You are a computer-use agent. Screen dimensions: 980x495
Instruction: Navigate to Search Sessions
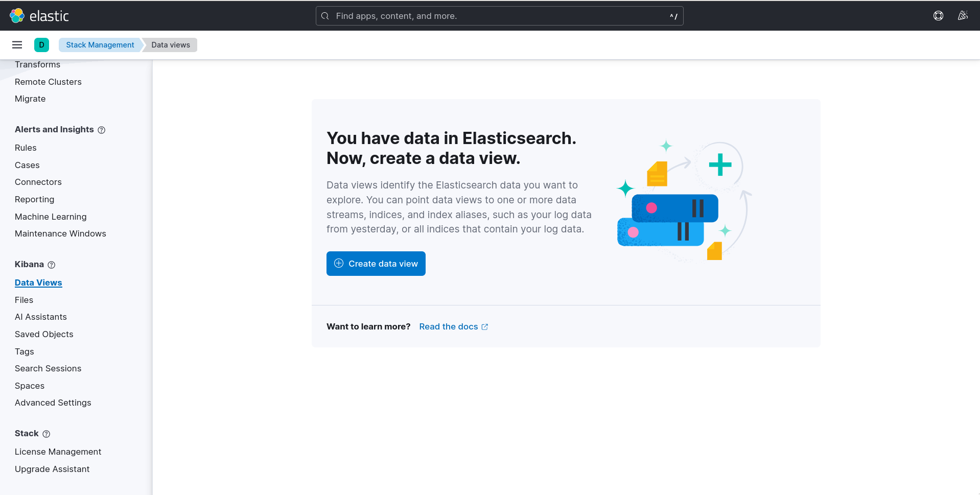click(x=48, y=368)
